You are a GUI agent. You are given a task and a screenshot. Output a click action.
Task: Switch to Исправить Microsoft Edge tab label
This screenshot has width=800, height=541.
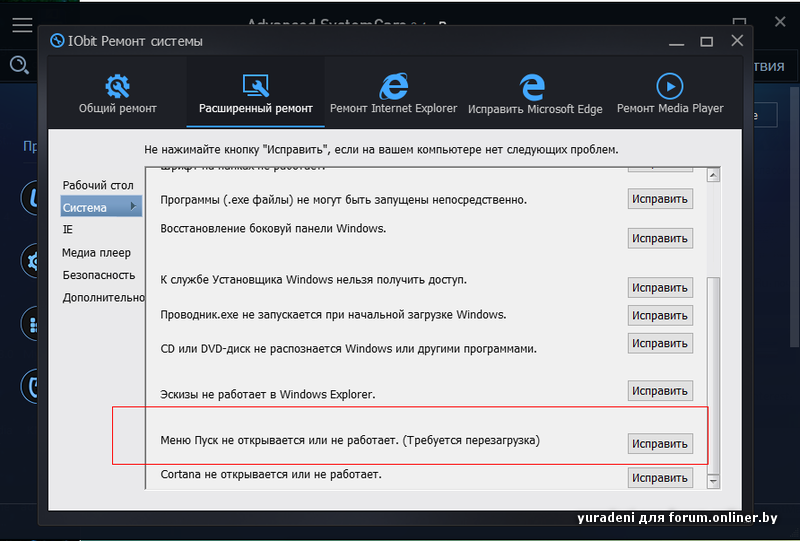(535, 109)
